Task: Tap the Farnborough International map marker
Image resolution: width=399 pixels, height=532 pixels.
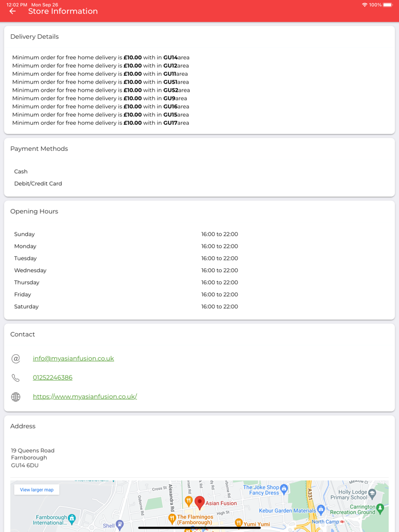Action: pyautogui.click(x=72, y=519)
